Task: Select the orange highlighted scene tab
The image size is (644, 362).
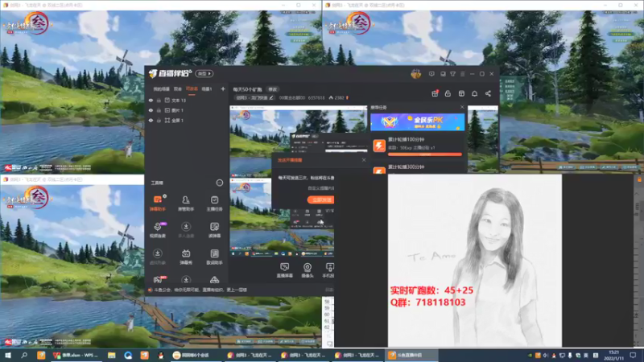Action: click(192, 88)
